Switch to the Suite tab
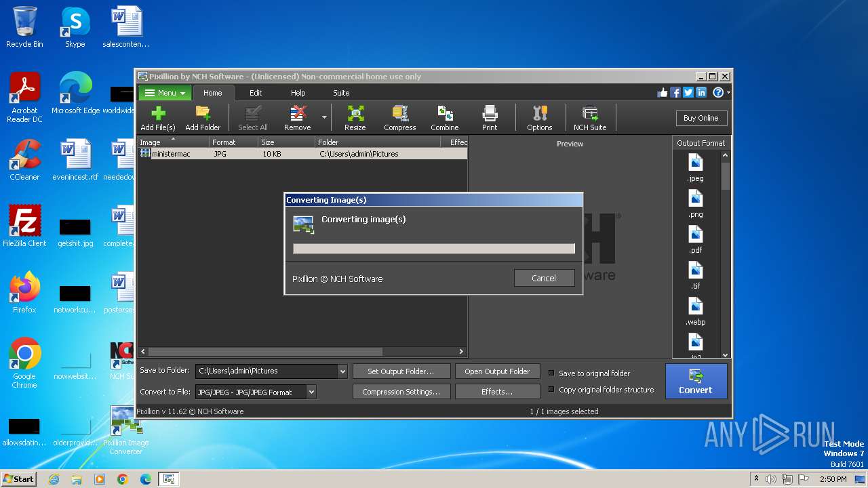The height and width of the screenshot is (488, 868). [341, 93]
